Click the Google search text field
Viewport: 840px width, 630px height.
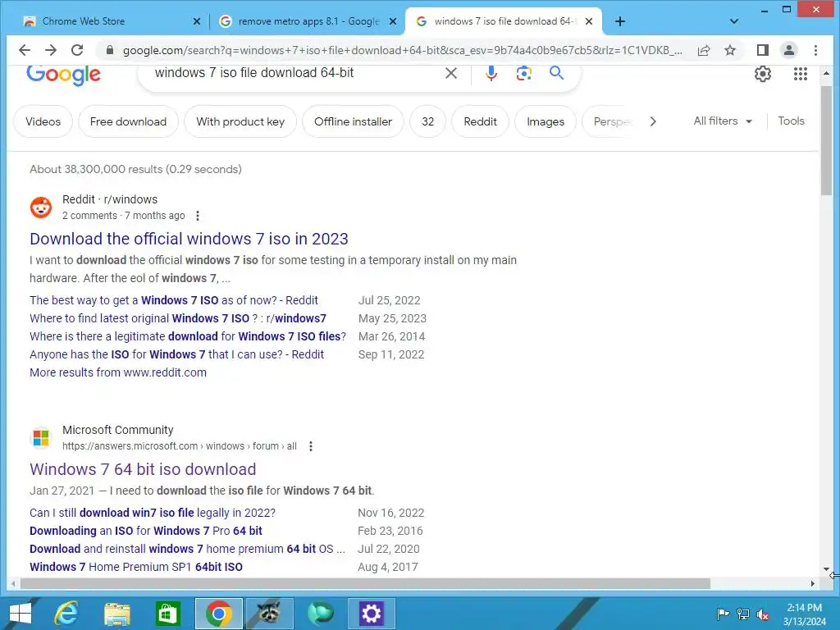294,73
